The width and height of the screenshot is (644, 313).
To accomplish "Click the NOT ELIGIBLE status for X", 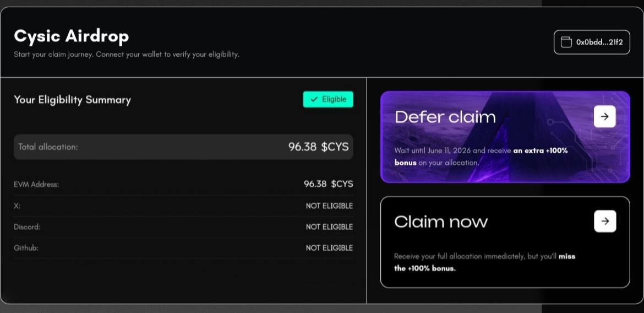I will click(329, 206).
